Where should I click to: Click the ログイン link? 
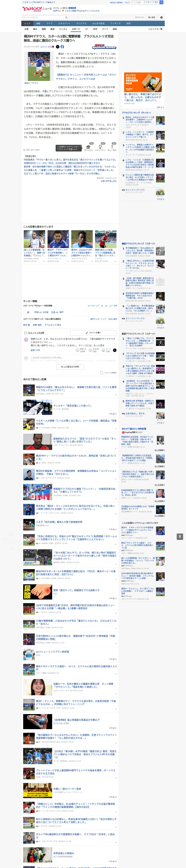click(x=57, y=11)
